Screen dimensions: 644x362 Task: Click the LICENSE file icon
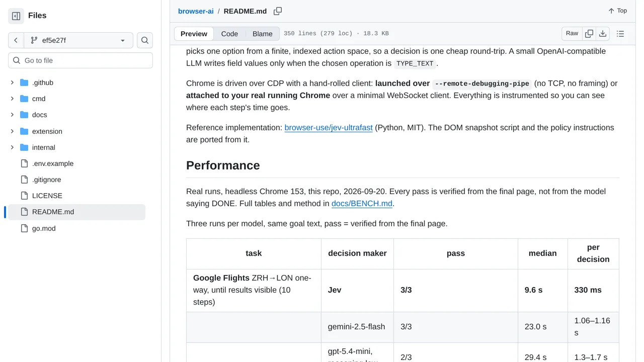24,196
